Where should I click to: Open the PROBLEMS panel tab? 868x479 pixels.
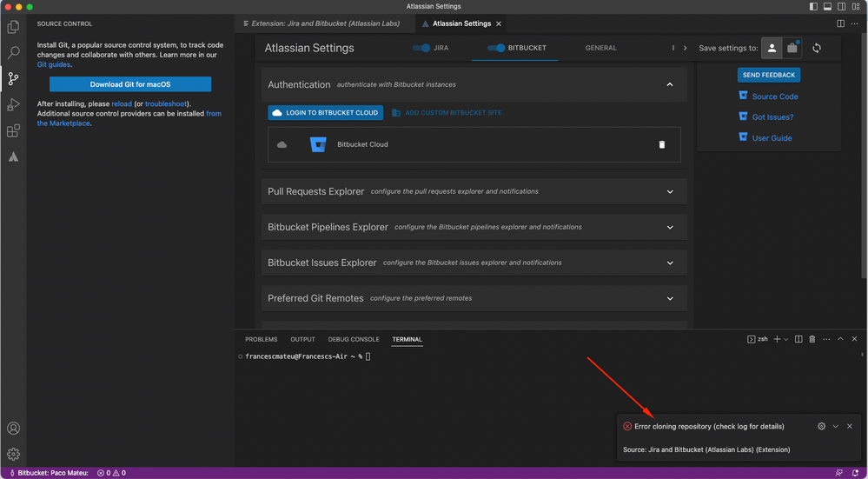pos(262,339)
